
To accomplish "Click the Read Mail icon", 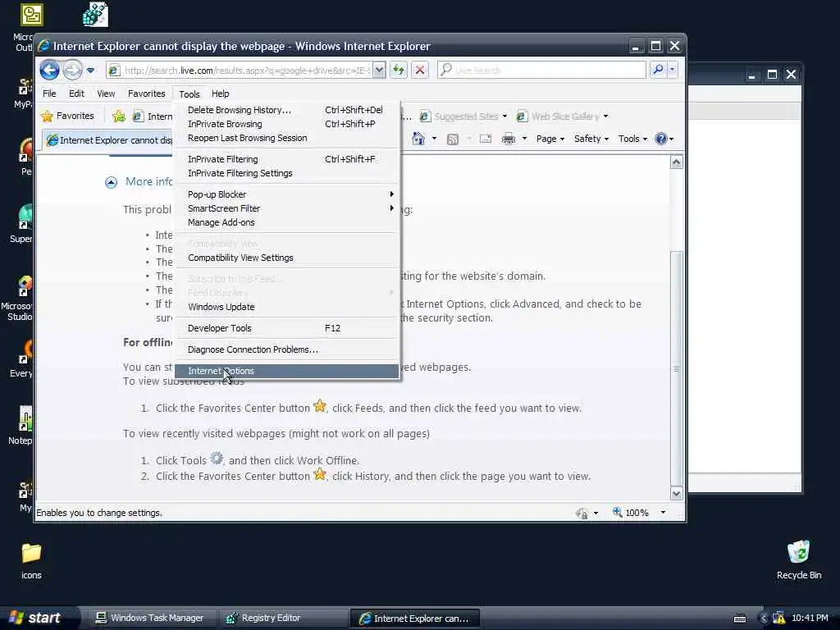I will pyautogui.click(x=486, y=139).
